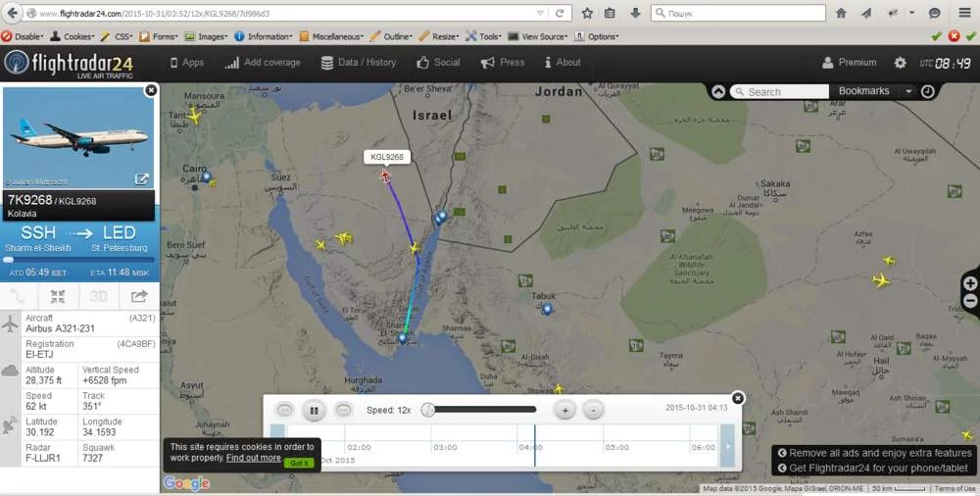The image size is (980, 496).
Task: Click the clock playback icon near Bookmarks
Action: [x=928, y=91]
